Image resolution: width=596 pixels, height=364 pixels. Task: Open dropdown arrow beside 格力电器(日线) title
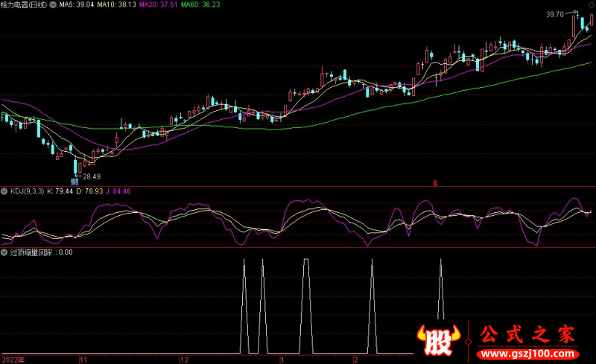53,4
